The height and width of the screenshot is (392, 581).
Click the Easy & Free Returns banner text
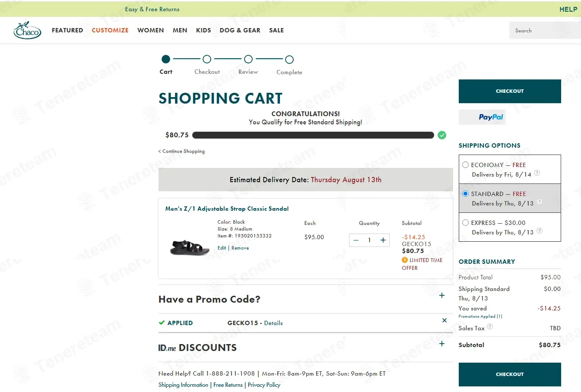point(152,9)
